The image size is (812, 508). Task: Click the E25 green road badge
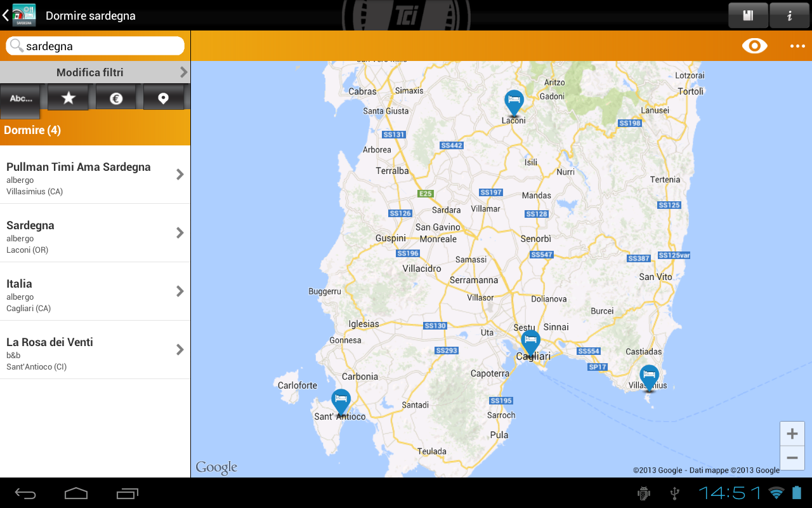(425, 193)
